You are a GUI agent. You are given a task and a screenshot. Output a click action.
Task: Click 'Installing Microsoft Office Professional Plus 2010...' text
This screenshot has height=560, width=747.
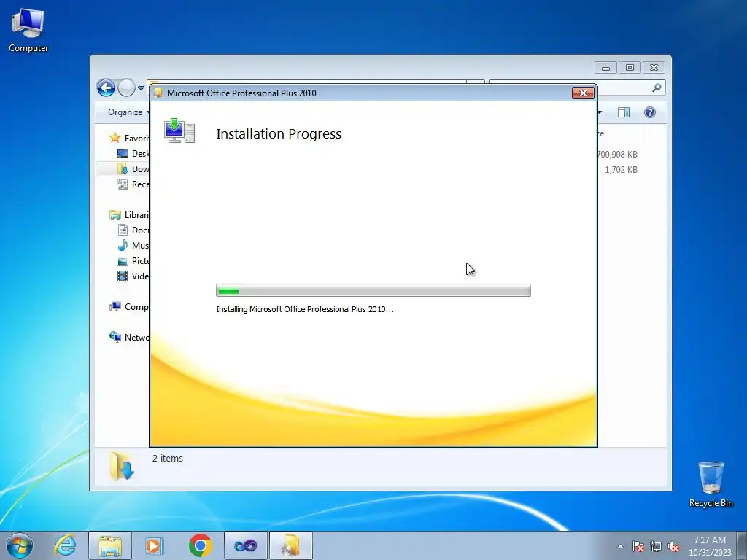(x=305, y=309)
